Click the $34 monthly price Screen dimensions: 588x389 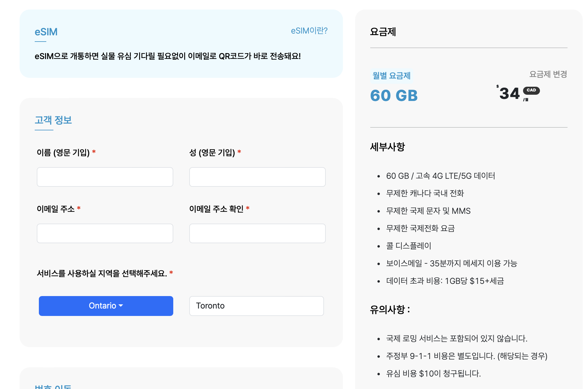(509, 94)
